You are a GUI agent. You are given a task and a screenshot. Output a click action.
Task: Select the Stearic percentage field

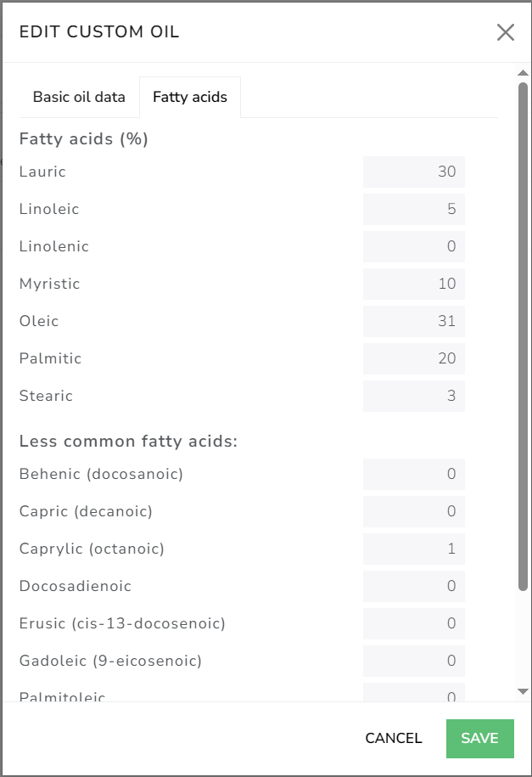[x=413, y=396]
